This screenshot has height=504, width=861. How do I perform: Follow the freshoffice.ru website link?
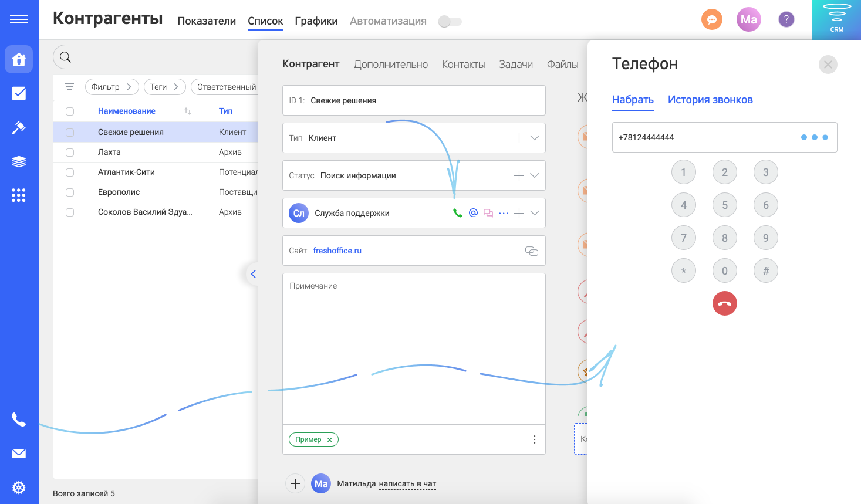coord(336,251)
